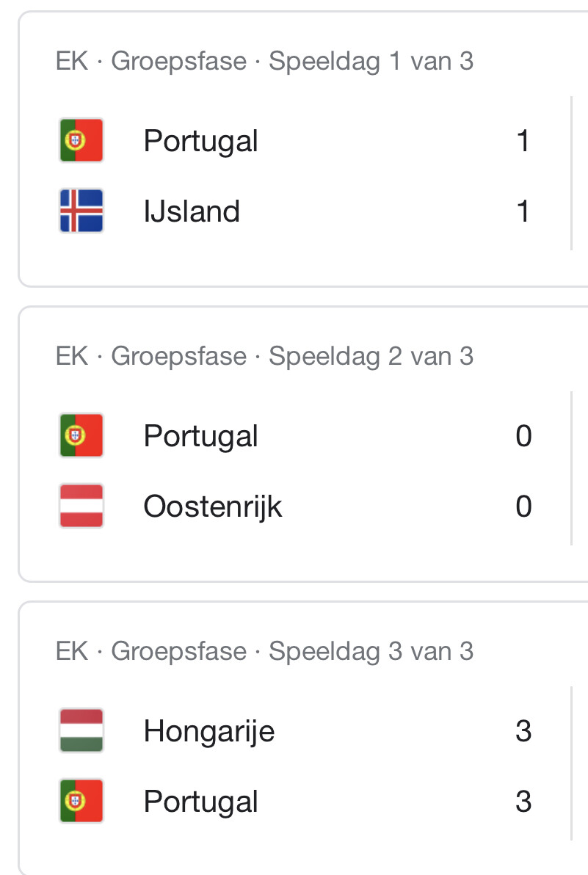Viewport: 588px width, 875px height.
Task: Click Portugal's score of 1 against IJsland
Action: point(523,141)
